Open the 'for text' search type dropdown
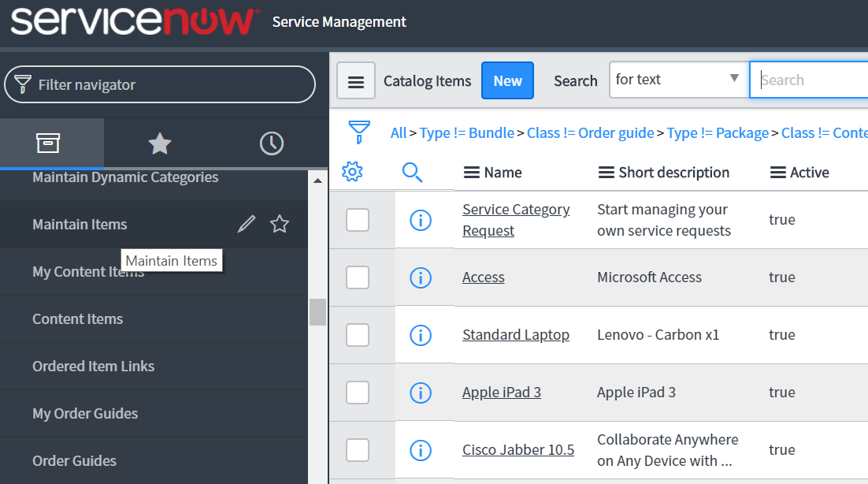 point(678,80)
